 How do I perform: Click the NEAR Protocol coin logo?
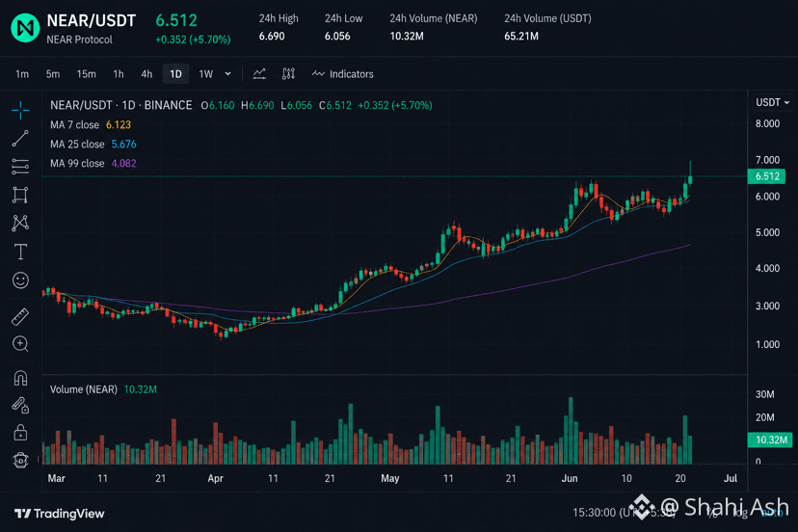pyautogui.click(x=25, y=28)
